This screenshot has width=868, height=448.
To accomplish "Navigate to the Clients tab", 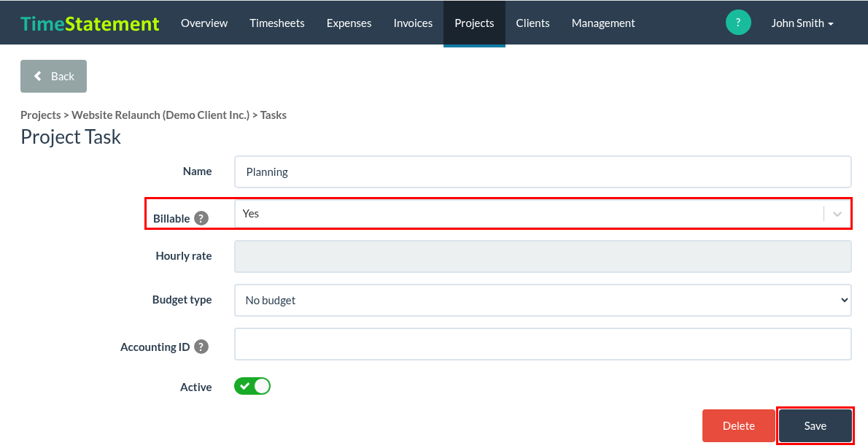I will pos(532,23).
